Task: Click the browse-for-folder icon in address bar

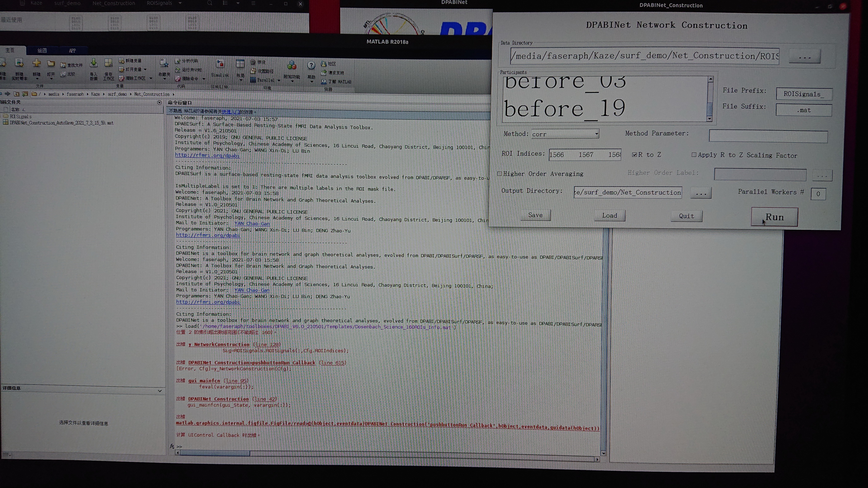Action: (x=25, y=94)
